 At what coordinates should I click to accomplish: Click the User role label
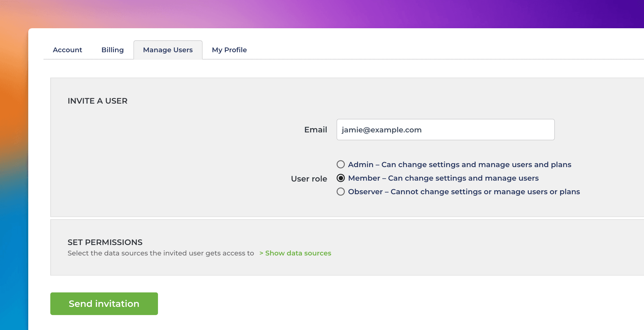tap(309, 179)
